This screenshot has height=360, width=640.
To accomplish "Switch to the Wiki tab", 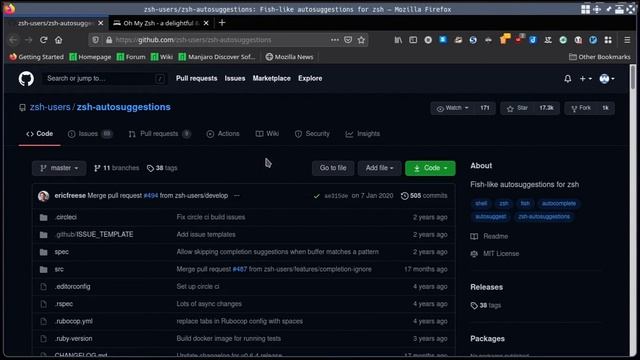I will [267, 134].
